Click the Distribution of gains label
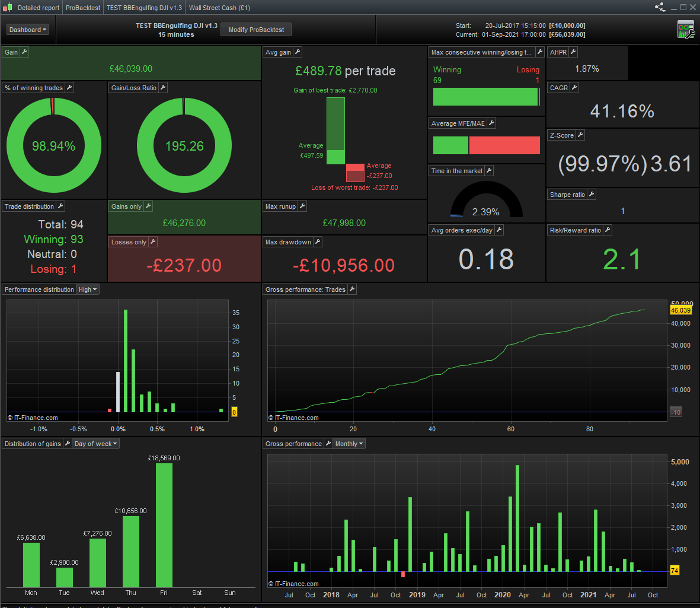Image resolution: width=700 pixels, height=608 pixels. (33, 444)
